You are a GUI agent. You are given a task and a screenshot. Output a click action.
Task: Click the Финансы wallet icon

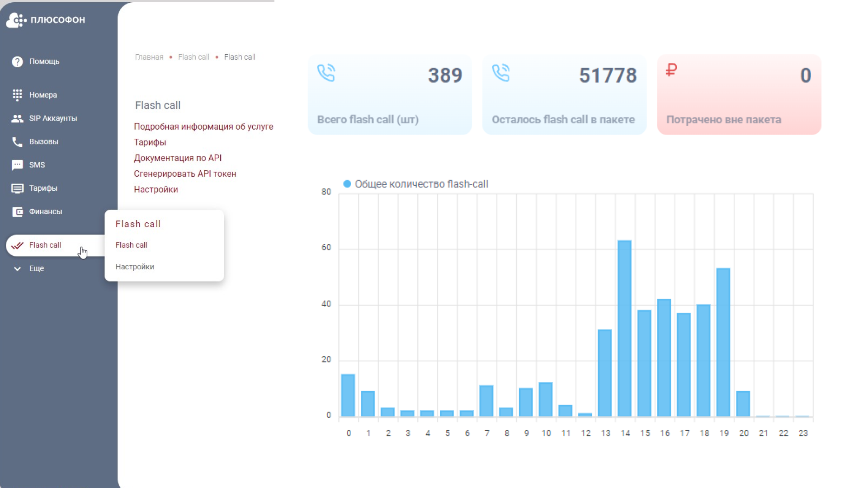[x=17, y=212]
